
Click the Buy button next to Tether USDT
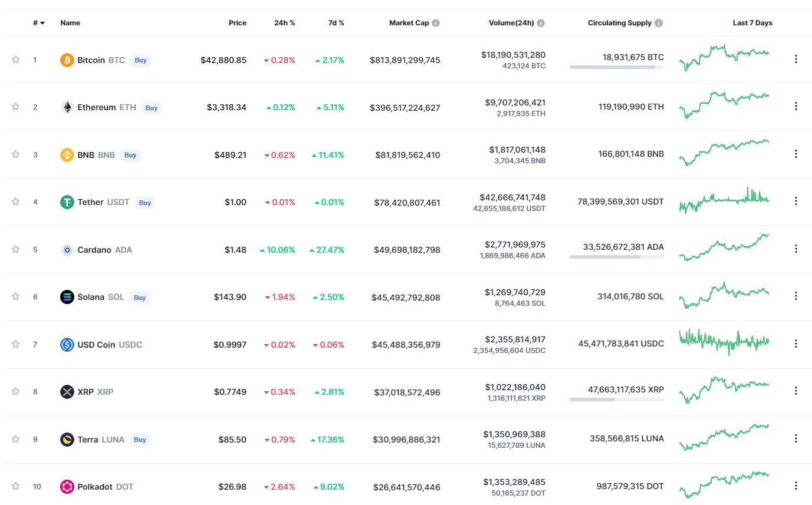145,203
